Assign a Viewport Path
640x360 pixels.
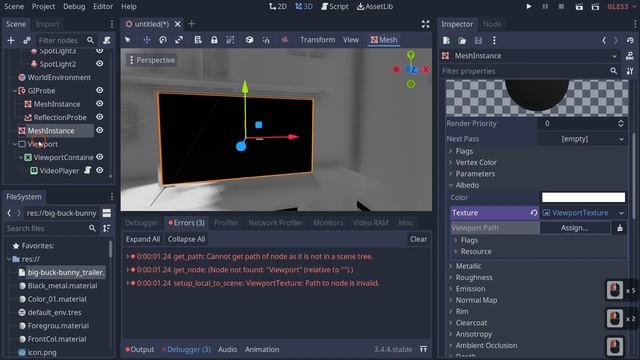pyautogui.click(x=575, y=228)
